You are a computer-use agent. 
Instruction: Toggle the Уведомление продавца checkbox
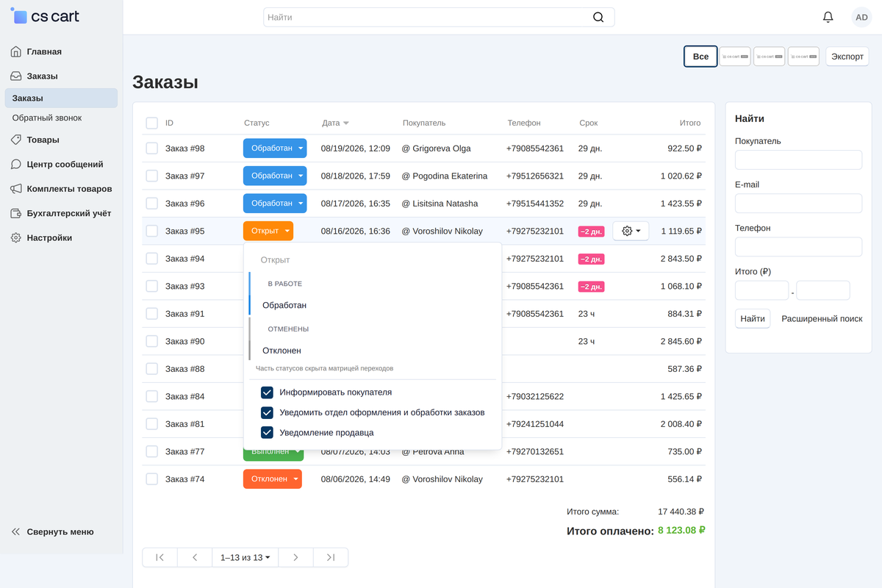tap(268, 432)
